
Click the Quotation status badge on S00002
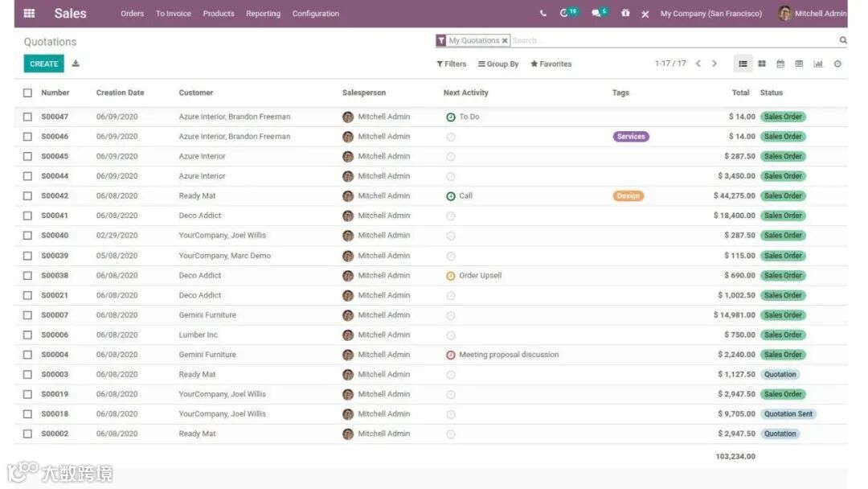tap(780, 434)
